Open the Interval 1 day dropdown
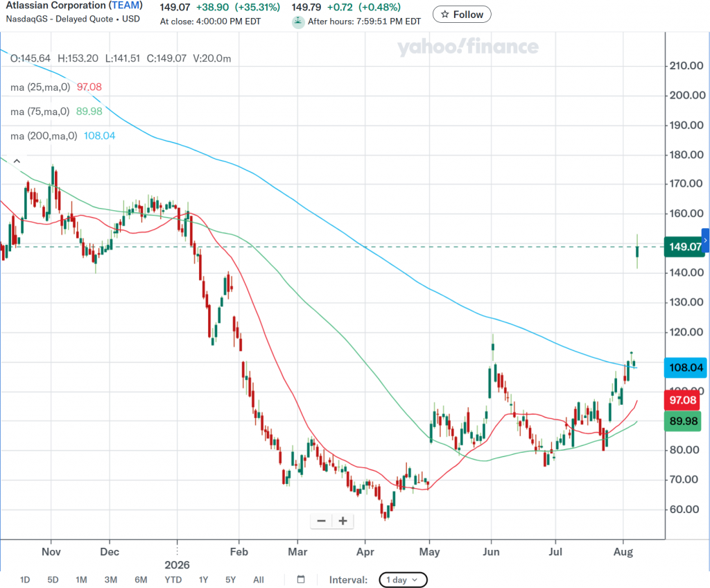Viewport: 710px width, 588px height. [x=403, y=580]
